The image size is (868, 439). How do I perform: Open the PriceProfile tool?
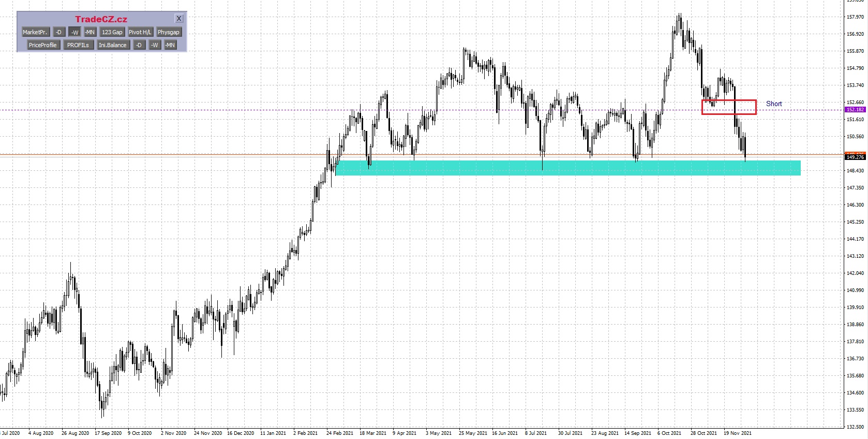click(42, 45)
